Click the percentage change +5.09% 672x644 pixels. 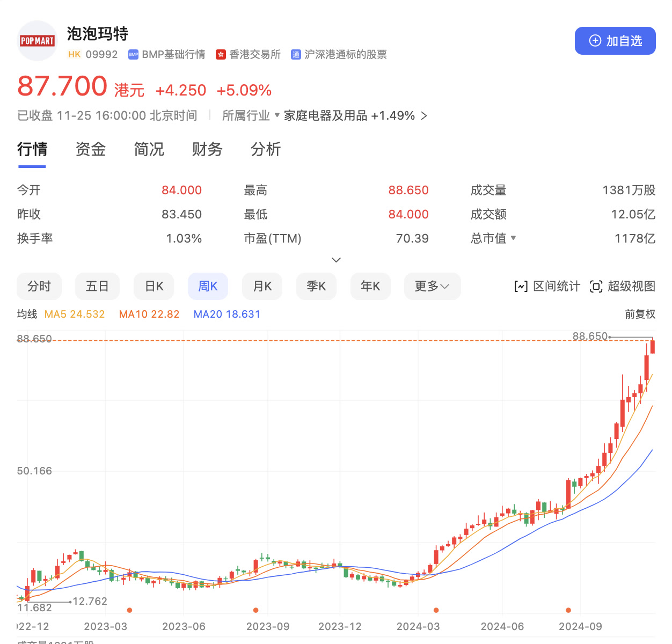pos(244,90)
